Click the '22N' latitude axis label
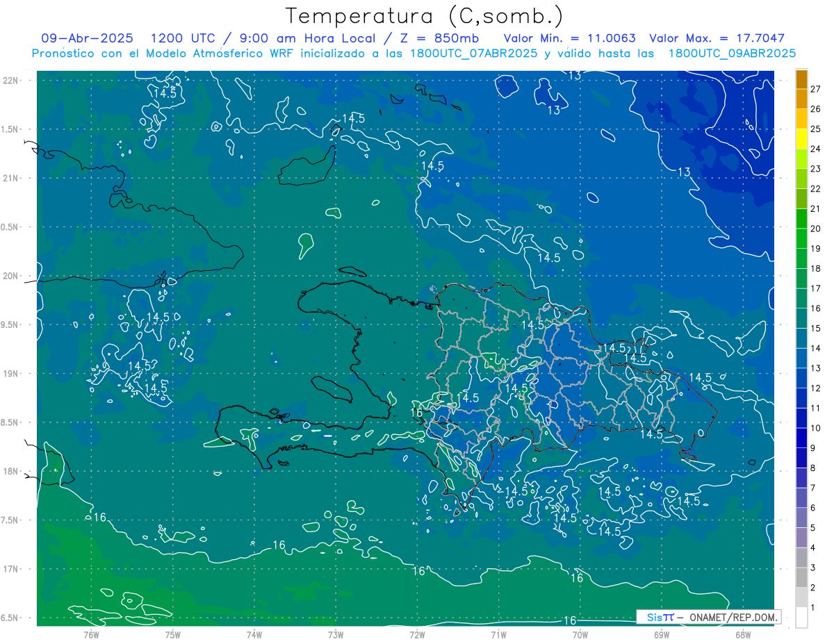Screen dimensions: 834x644 click(10, 81)
